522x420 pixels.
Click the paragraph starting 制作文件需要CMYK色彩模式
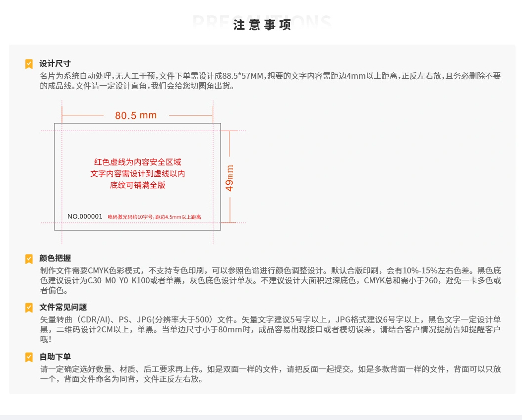pyautogui.click(x=270, y=280)
